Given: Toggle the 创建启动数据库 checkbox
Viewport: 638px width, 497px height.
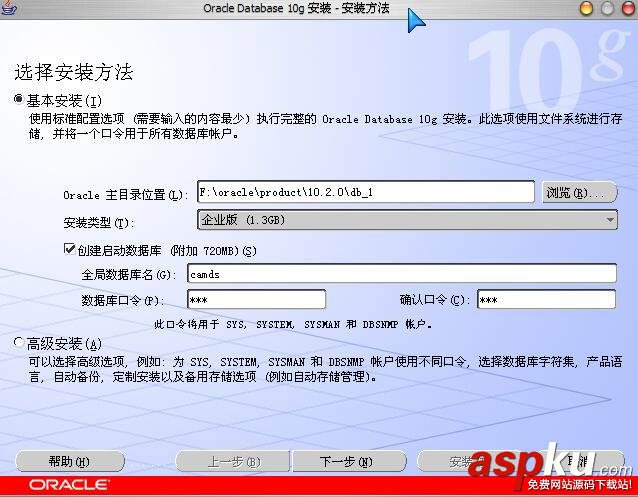Looking at the screenshot, I should pos(70,249).
